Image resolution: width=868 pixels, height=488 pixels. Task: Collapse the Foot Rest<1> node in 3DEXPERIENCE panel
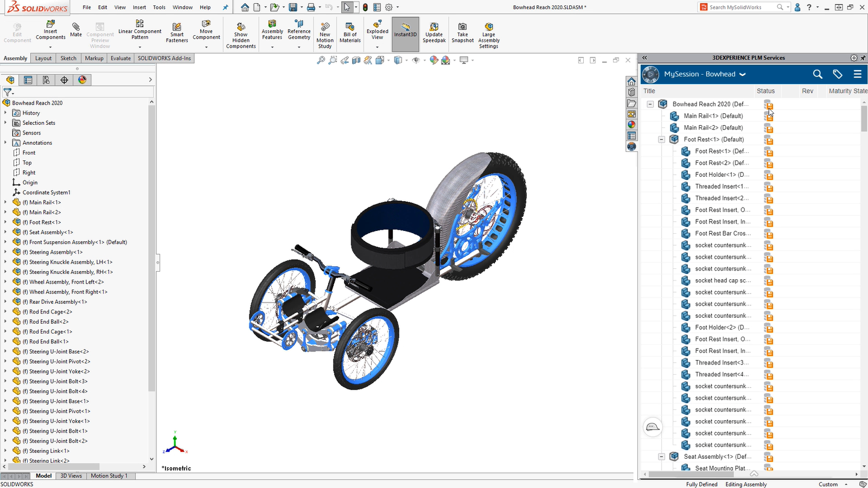[661, 139]
